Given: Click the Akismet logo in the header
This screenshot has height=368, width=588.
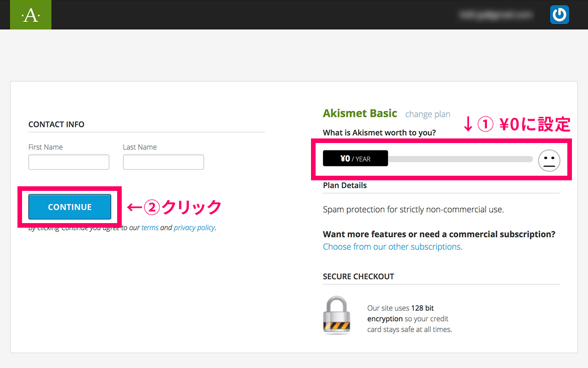Looking at the screenshot, I should [31, 15].
